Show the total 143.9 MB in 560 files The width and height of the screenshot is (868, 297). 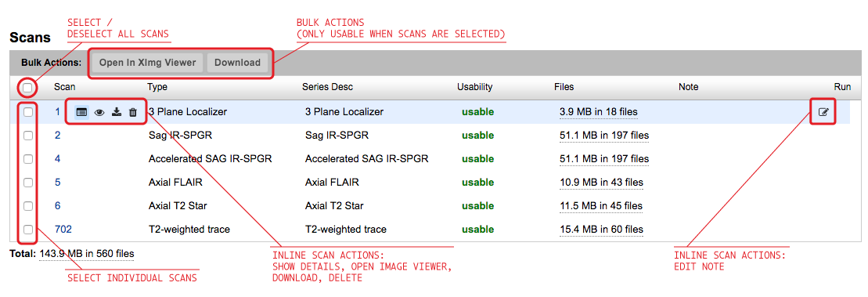tap(87, 254)
